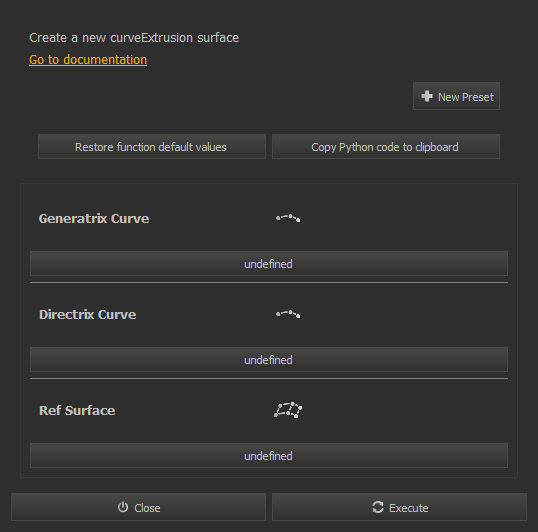The width and height of the screenshot is (538, 532).
Task: Click the plus icon beside New Preset
Action: coord(427,96)
